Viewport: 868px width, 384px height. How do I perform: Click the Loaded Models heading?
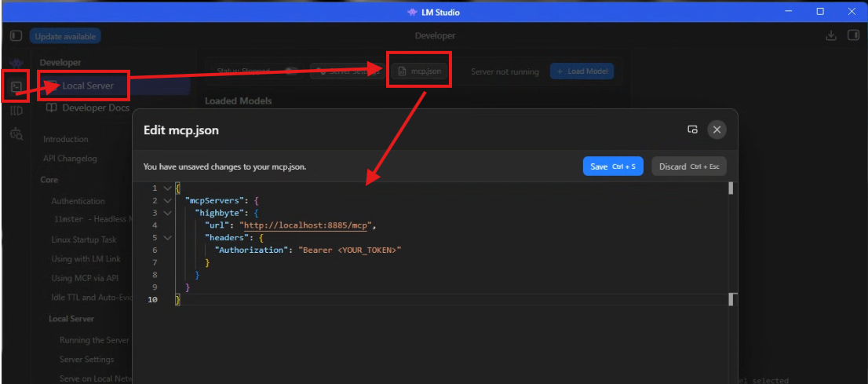pos(238,101)
